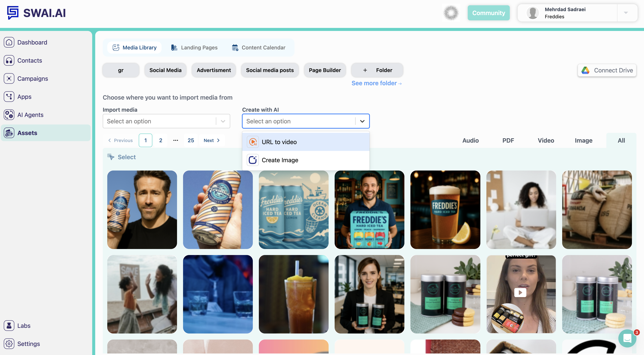Open the Dashboard sidebar icon
This screenshot has height=355, width=644.
pos(9,42)
